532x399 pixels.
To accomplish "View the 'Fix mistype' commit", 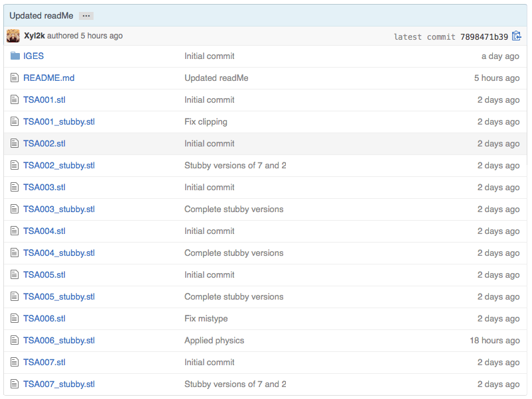I will pos(206,319).
